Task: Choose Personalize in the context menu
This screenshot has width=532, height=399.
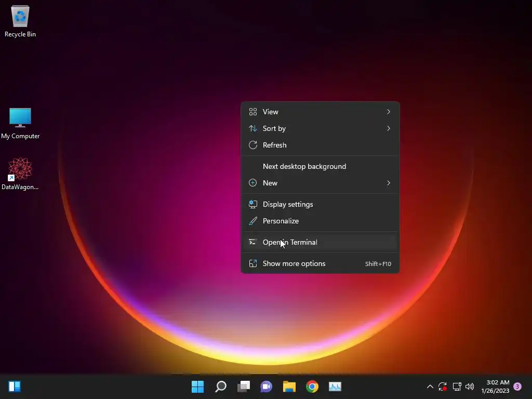Action: point(320,221)
